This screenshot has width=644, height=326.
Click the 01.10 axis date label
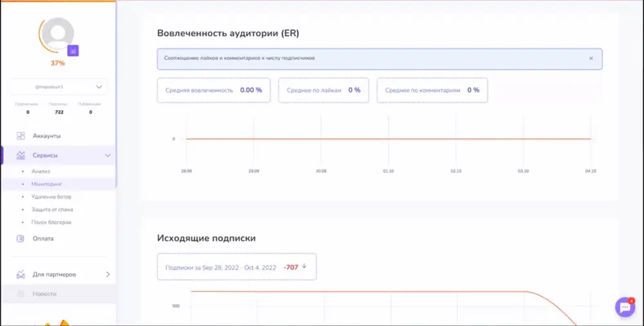(388, 171)
